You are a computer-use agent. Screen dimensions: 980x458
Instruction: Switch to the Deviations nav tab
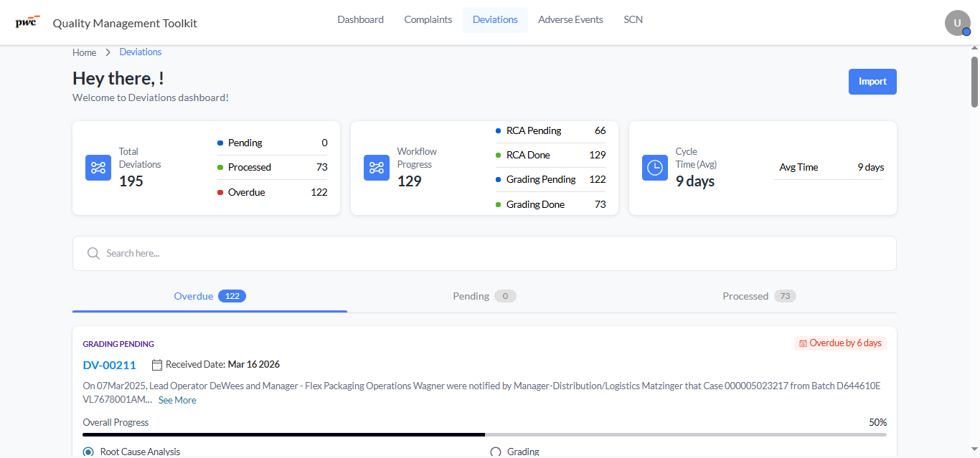pos(495,20)
